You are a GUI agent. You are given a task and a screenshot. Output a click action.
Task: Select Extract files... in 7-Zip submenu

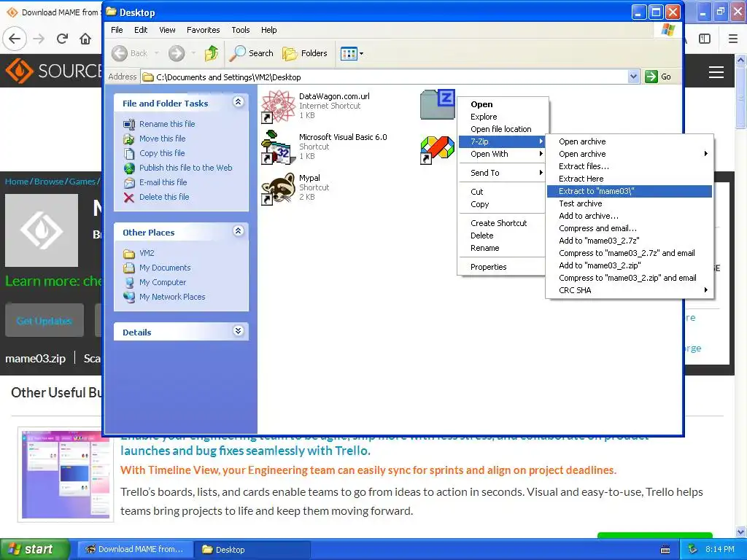(630, 166)
